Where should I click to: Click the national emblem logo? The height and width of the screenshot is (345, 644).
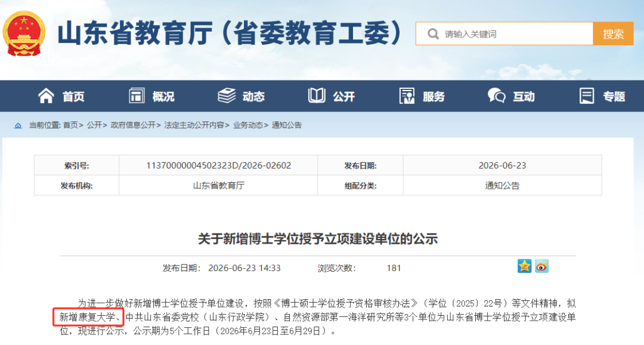(x=24, y=33)
